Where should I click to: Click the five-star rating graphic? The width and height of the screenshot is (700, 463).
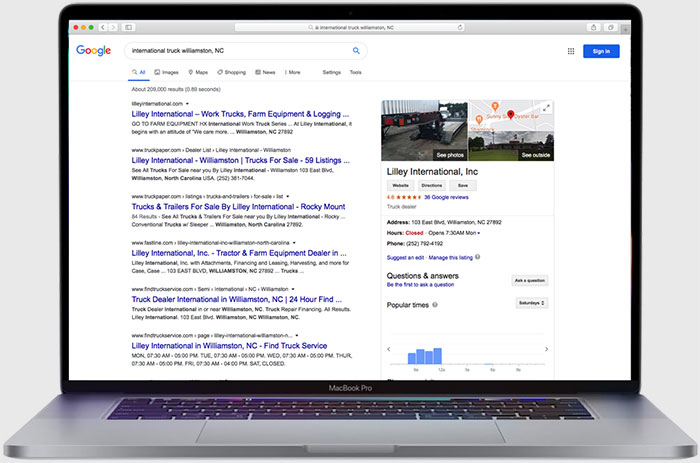[x=408, y=197]
